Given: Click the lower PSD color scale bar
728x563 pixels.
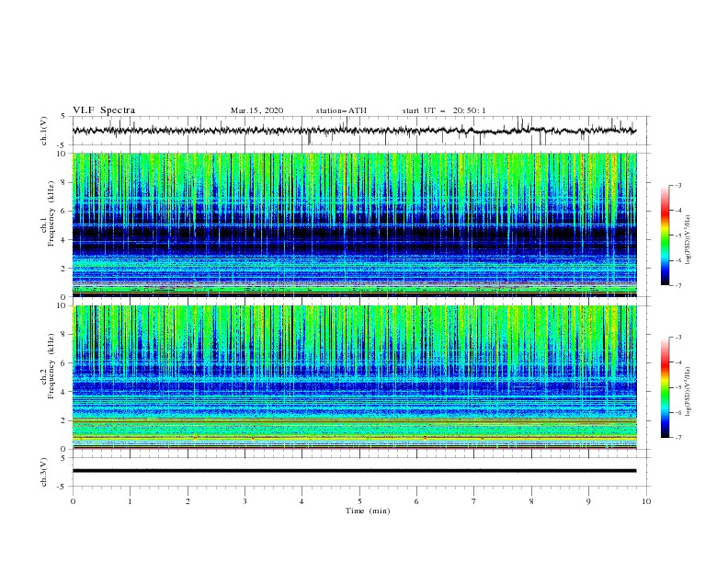Looking at the screenshot, I should (x=665, y=387).
